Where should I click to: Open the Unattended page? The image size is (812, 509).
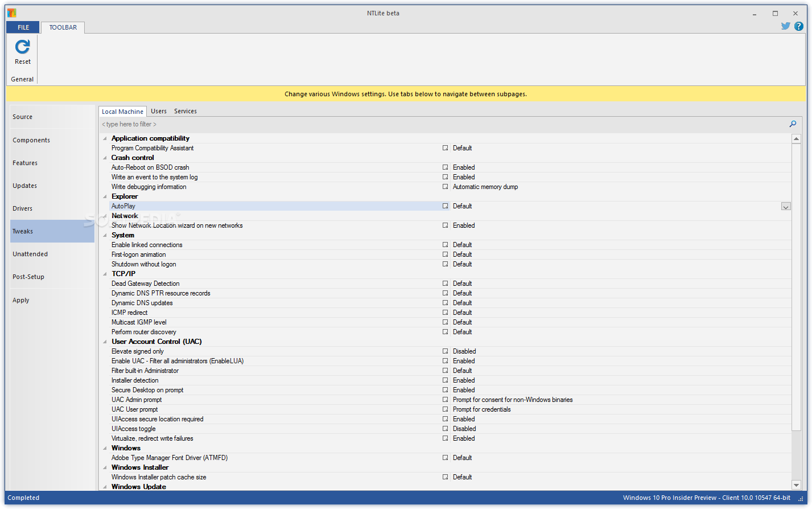(x=52, y=254)
